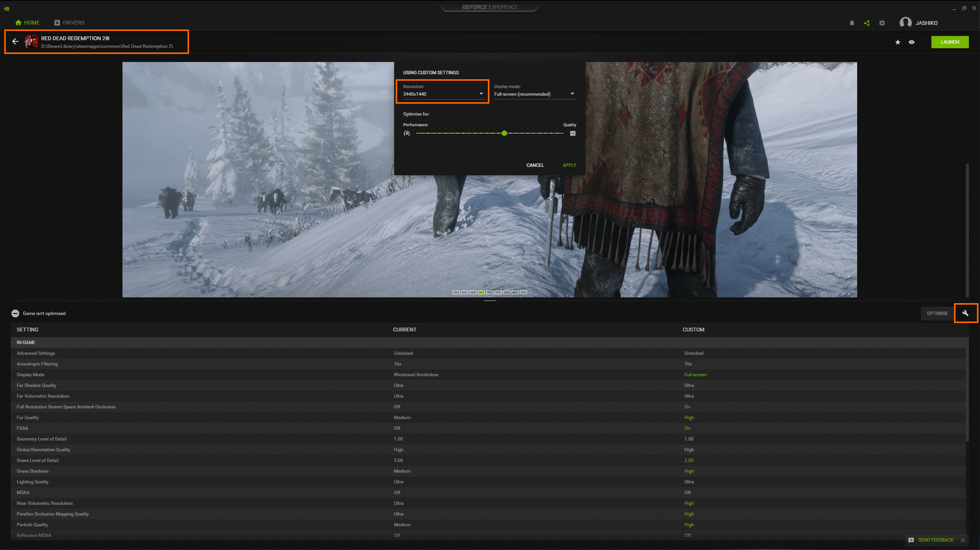This screenshot has width=980, height=550.
Task: Click SEND FEEDBACK link
Action: pyautogui.click(x=936, y=540)
